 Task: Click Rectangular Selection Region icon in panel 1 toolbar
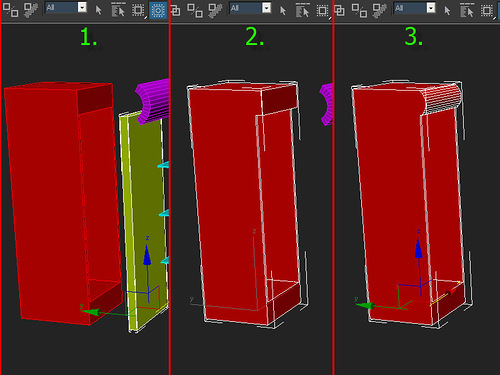tap(138, 10)
